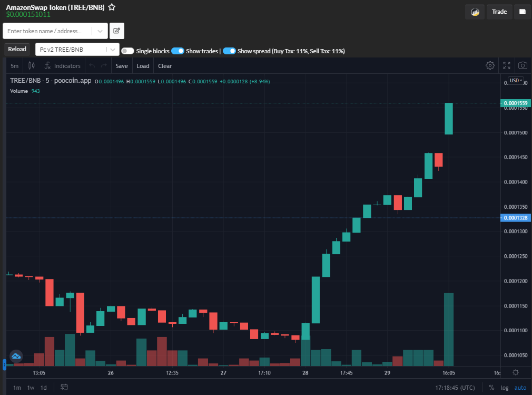Viewport: 532px width, 395px height.
Task: Disable the Show spread switch
Action: coord(229,51)
